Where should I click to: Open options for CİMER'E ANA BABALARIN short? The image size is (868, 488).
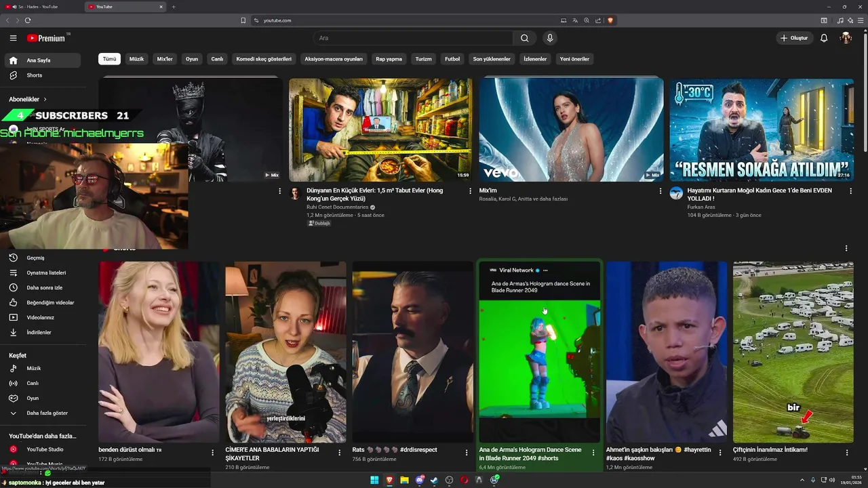click(339, 453)
